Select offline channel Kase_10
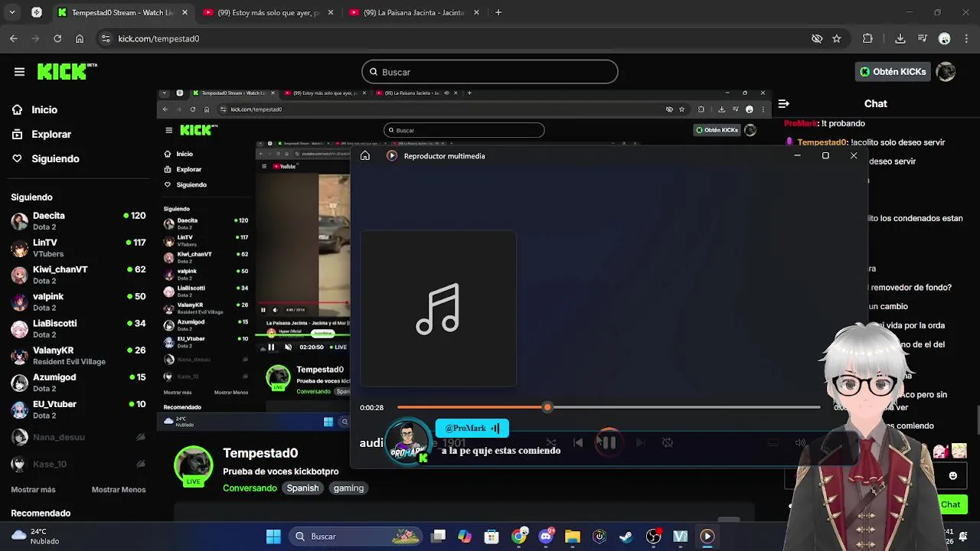The image size is (980, 551). (x=78, y=464)
